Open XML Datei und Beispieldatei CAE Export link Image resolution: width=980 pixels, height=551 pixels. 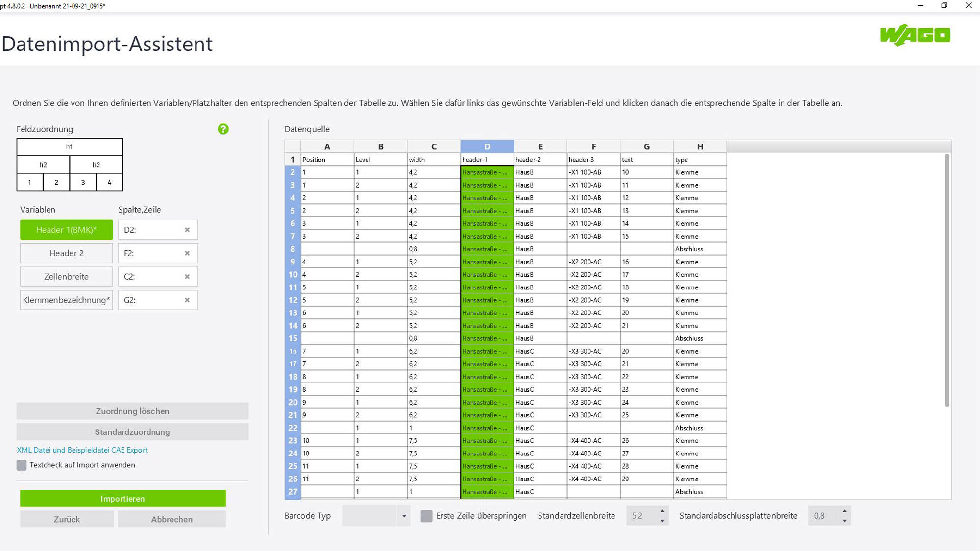point(82,450)
